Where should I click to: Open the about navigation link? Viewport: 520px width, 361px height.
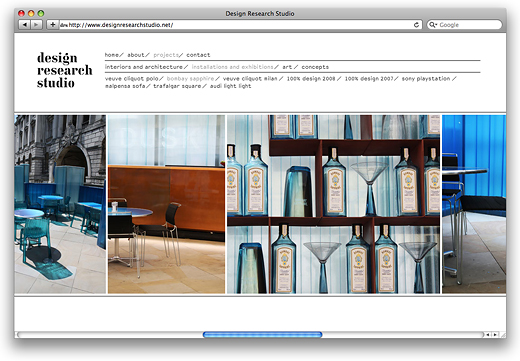[136, 55]
